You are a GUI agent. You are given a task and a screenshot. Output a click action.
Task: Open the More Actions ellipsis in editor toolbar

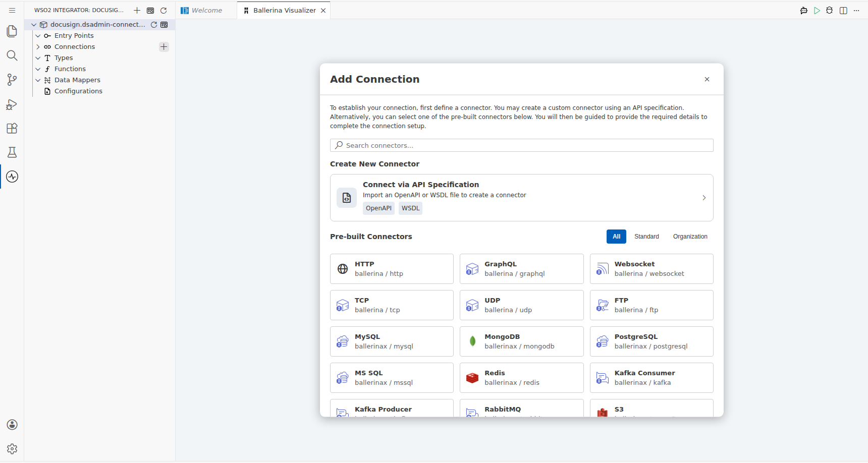856,10
